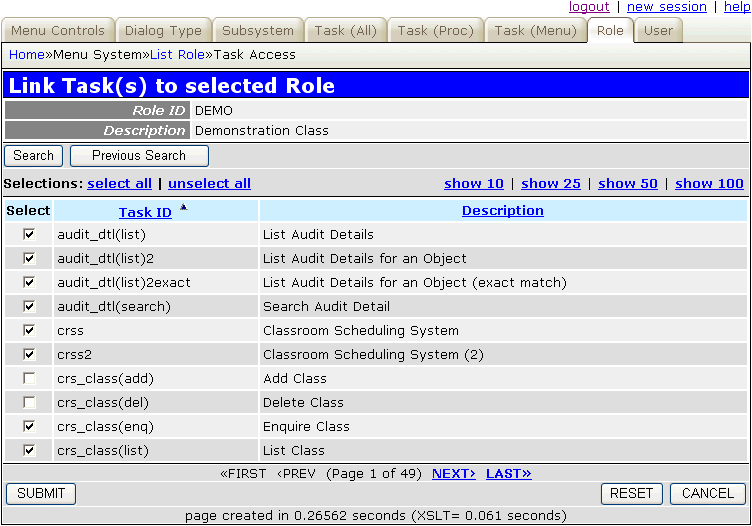Screen dimensions: 752x526
Task: Show 100 rows per page
Action: coord(709,184)
